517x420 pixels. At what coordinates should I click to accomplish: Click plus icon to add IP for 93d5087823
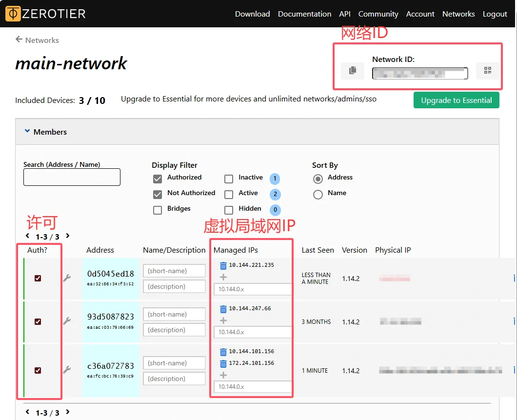pyautogui.click(x=223, y=320)
